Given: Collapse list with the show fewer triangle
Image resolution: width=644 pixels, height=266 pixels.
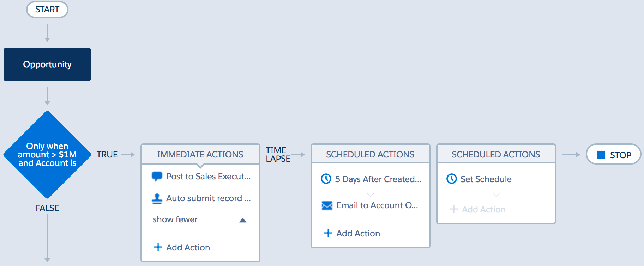Looking at the screenshot, I should [242, 220].
